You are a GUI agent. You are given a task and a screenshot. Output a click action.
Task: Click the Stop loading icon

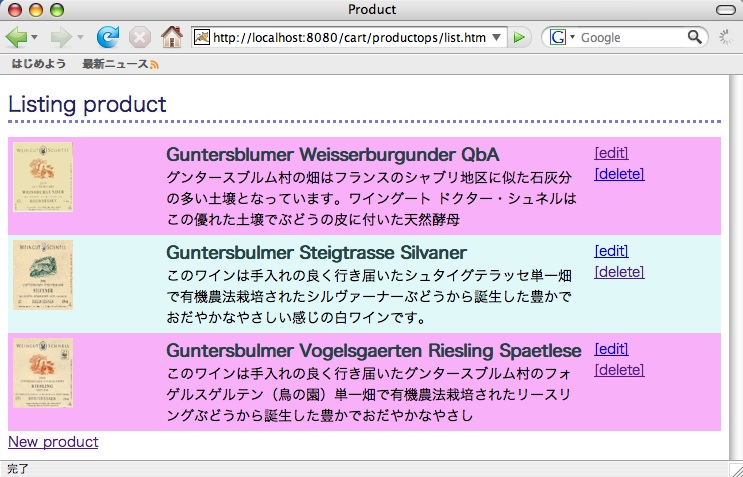[140, 38]
